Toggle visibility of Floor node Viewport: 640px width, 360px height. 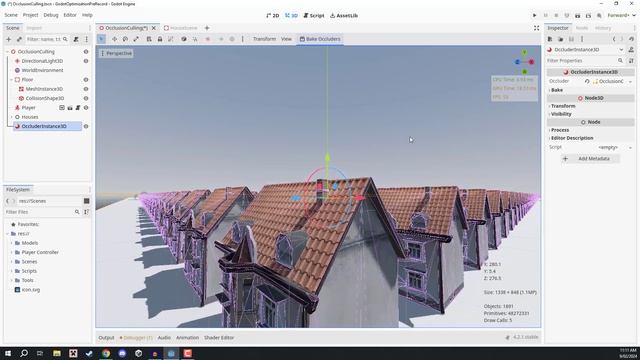coord(86,80)
